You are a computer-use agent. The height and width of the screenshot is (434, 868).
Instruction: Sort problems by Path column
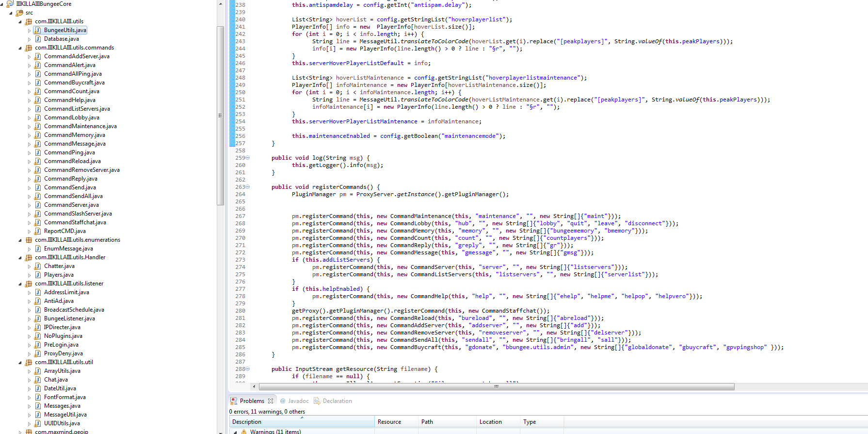[x=447, y=422]
